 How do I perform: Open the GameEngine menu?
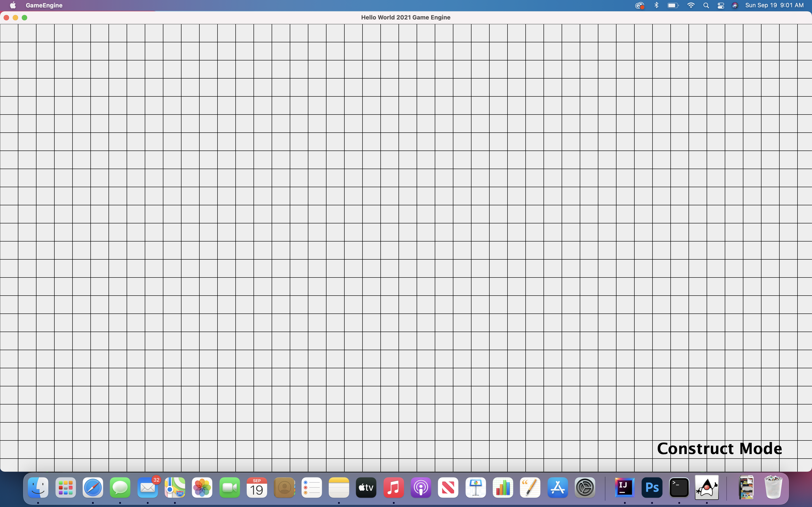click(x=44, y=5)
